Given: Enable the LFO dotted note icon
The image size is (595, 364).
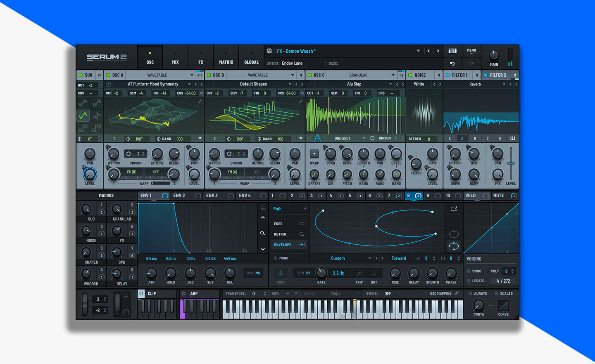Looking at the screenshot, I should pyautogui.click(x=374, y=273).
